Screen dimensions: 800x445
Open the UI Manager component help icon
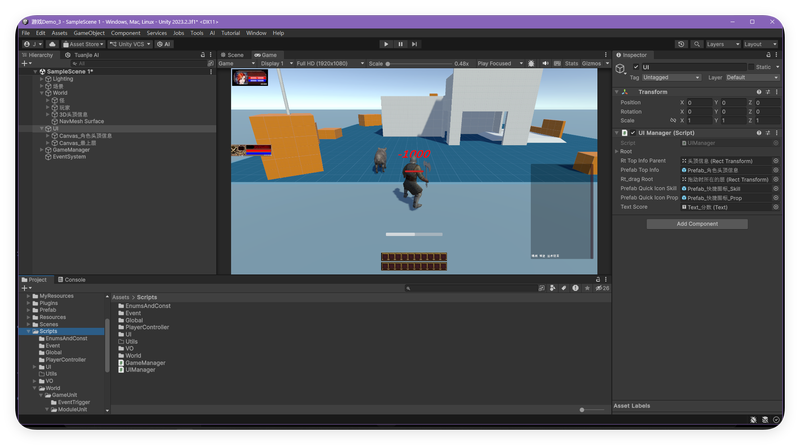(x=759, y=133)
